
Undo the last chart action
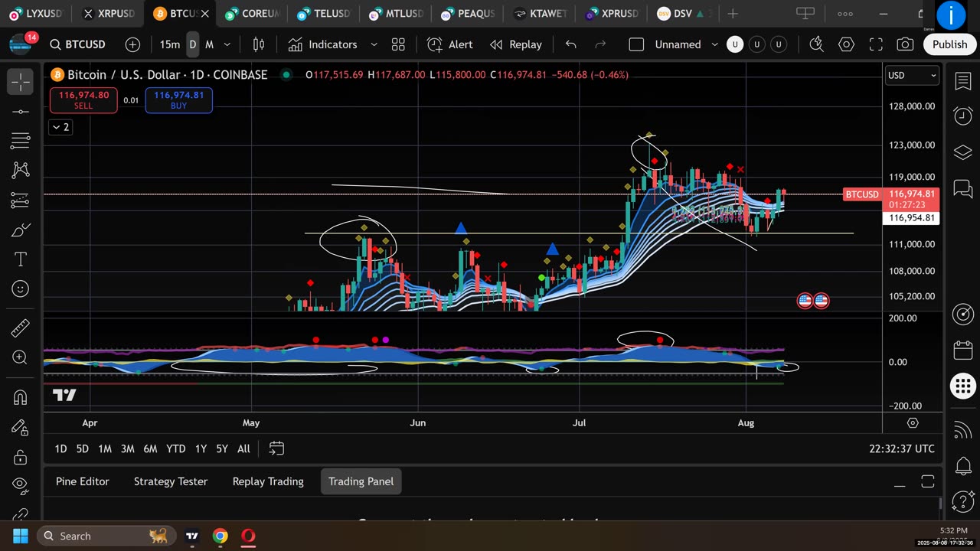(570, 44)
